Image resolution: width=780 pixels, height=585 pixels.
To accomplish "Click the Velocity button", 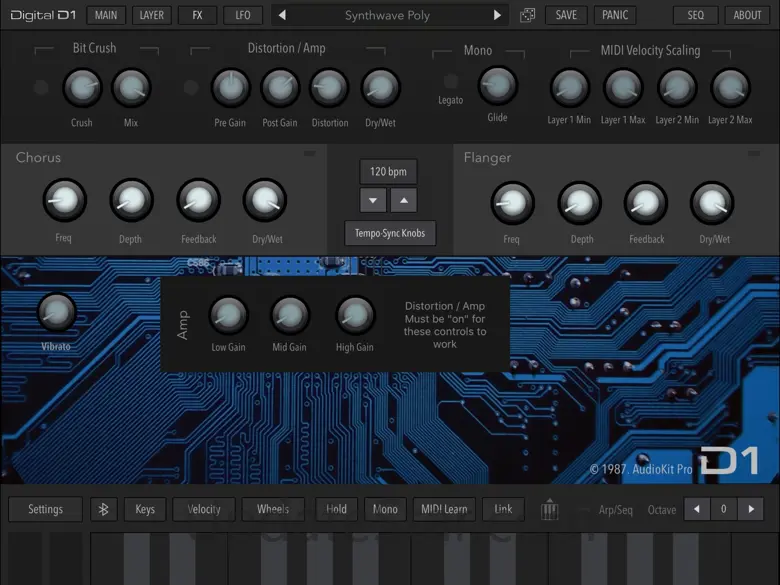I will 203,509.
